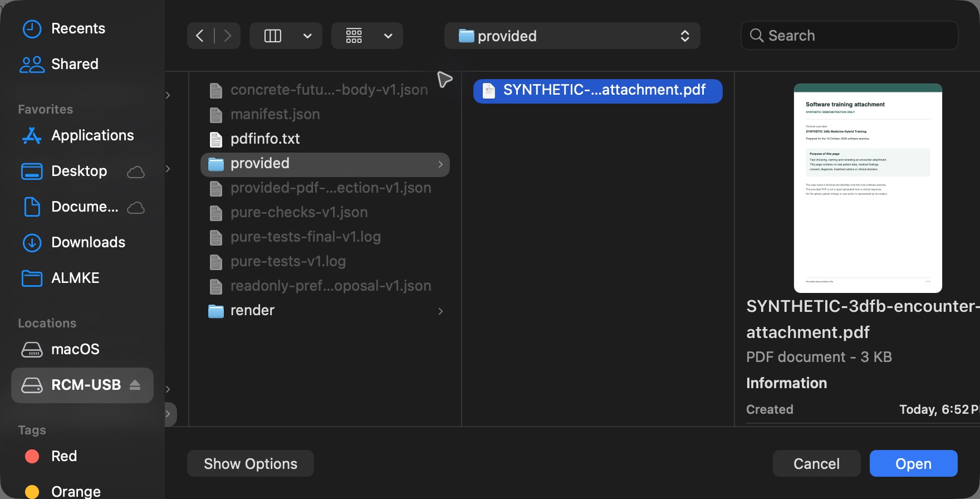Click the iCloud icon next to Desktop
The height and width of the screenshot is (499, 980).
(136, 172)
